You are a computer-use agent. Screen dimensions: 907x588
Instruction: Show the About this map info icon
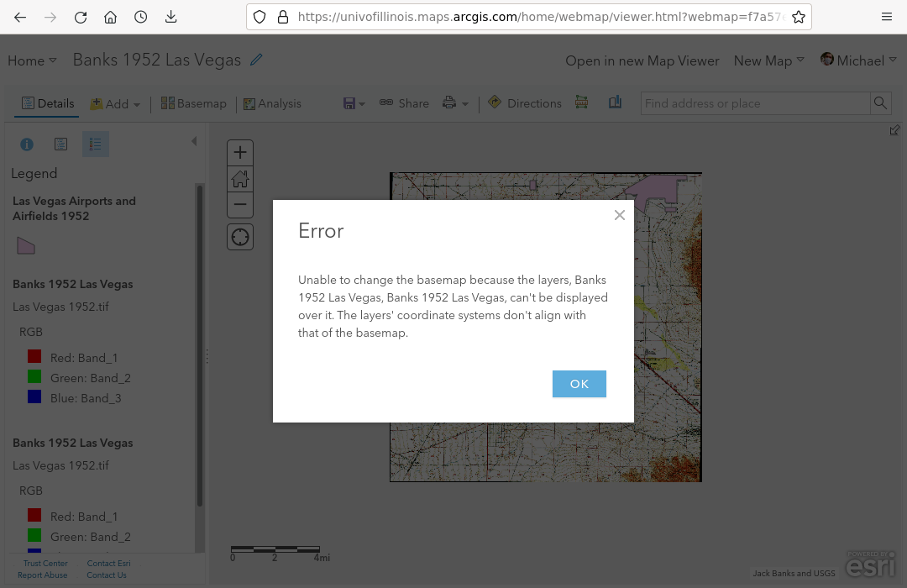tap(27, 144)
